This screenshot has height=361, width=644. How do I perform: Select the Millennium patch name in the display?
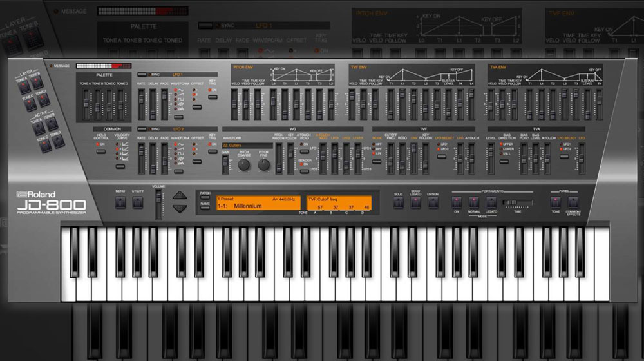click(x=248, y=206)
